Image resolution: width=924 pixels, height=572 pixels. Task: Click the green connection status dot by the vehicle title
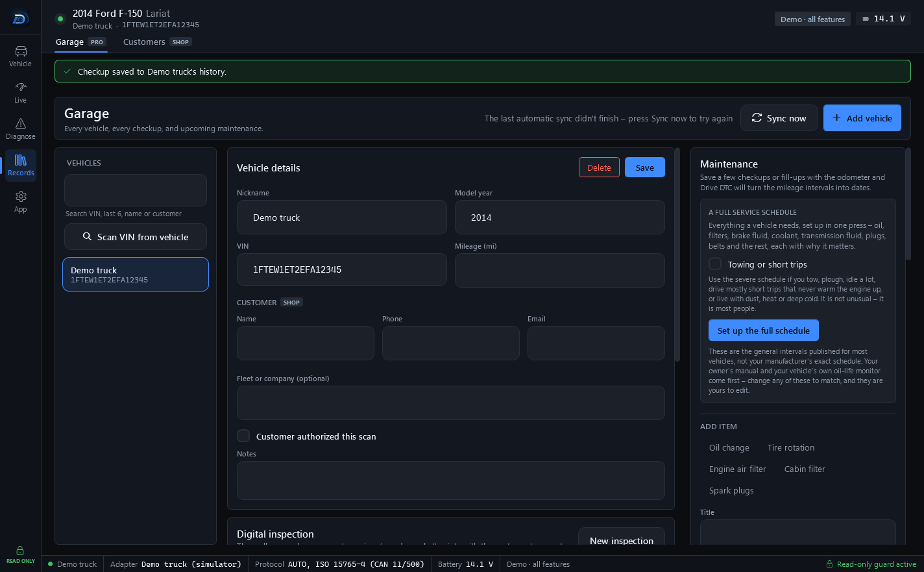pos(60,19)
